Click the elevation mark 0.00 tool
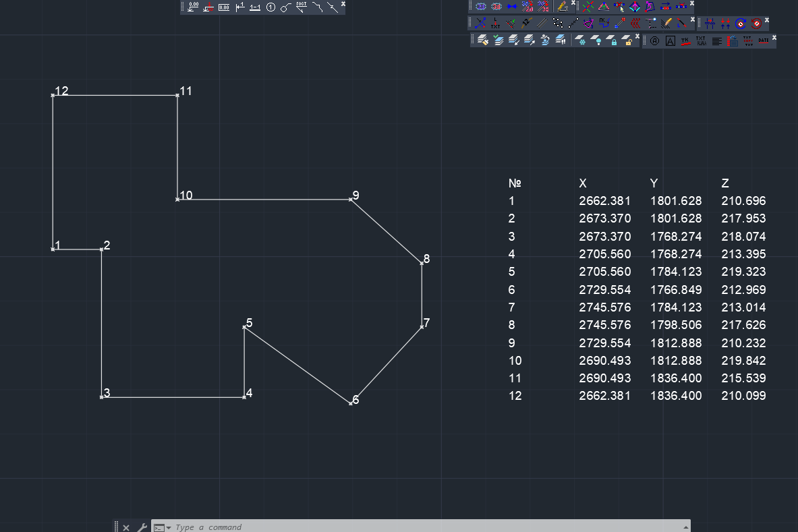This screenshot has height=532, width=798. [x=193, y=7]
